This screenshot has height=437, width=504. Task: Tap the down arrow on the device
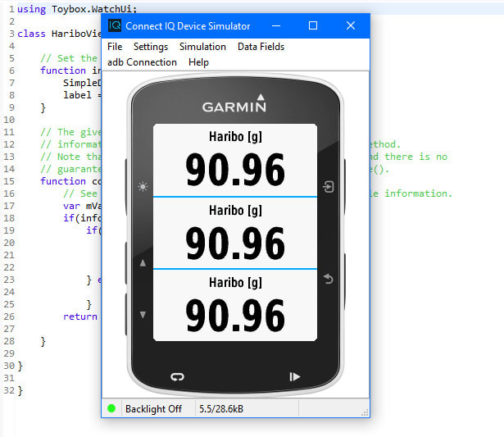click(x=143, y=315)
